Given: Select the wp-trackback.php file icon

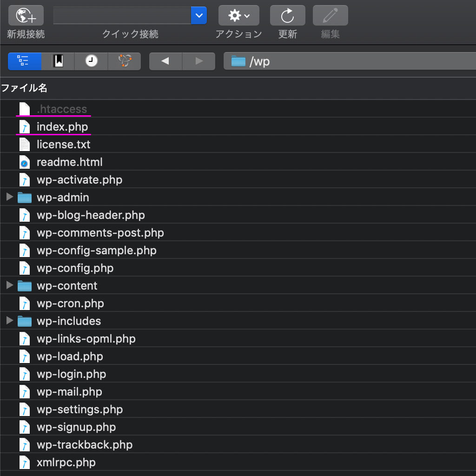Looking at the screenshot, I should pyautogui.click(x=25, y=445).
